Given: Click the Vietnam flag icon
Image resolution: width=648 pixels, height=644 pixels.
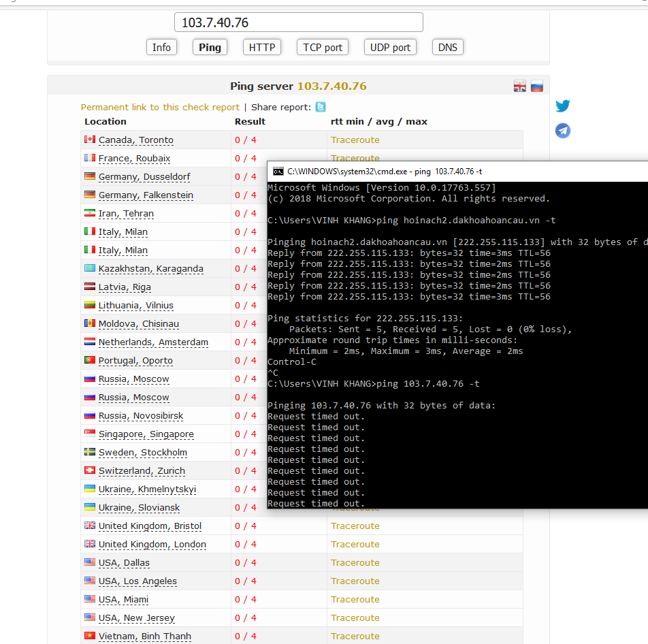Looking at the screenshot, I should pos(90,635).
